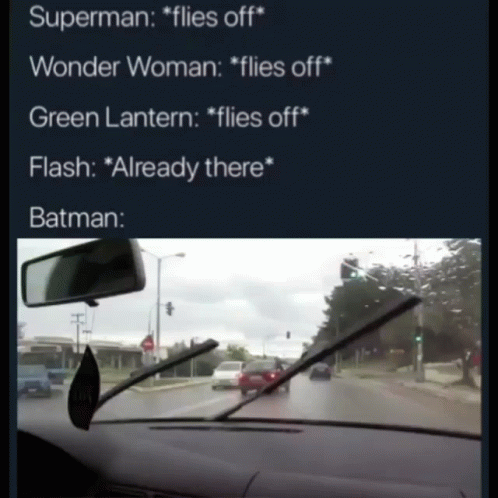Screen dimensions: 498x498
Task: Click the overhead green traffic light
Action: pyautogui.click(x=352, y=270)
